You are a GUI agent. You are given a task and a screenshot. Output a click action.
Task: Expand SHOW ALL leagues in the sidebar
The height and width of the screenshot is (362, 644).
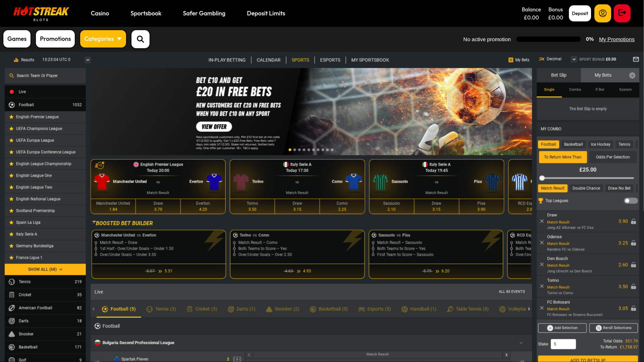[x=45, y=269]
